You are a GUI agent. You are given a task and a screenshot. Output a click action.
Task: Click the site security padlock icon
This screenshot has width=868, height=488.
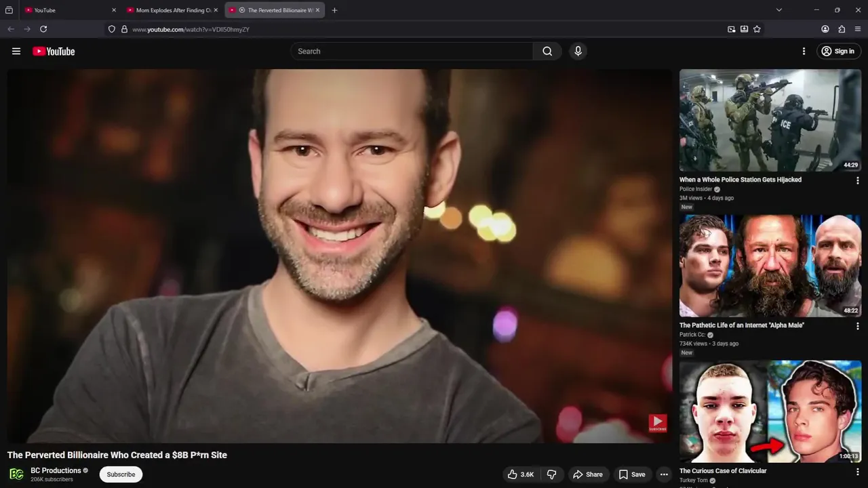click(x=124, y=29)
